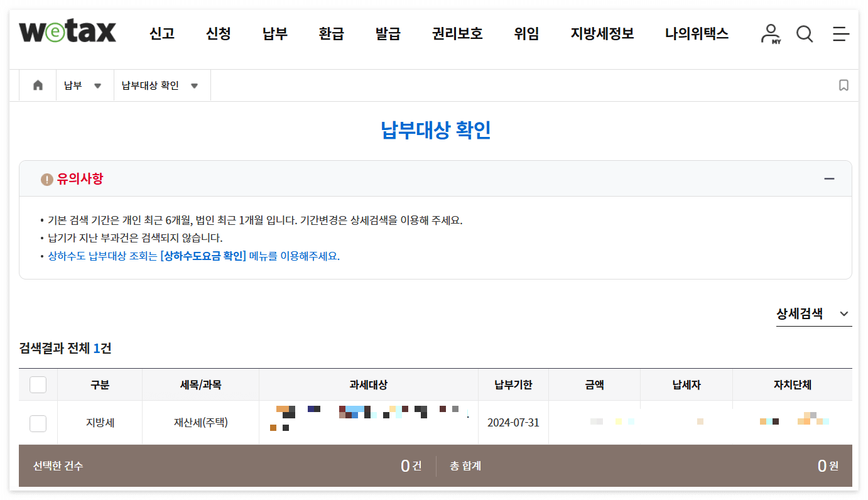The width and height of the screenshot is (868, 500).
Task: Select the checkbox for the 재산세(주택) row
Action: tap(38, 423)
